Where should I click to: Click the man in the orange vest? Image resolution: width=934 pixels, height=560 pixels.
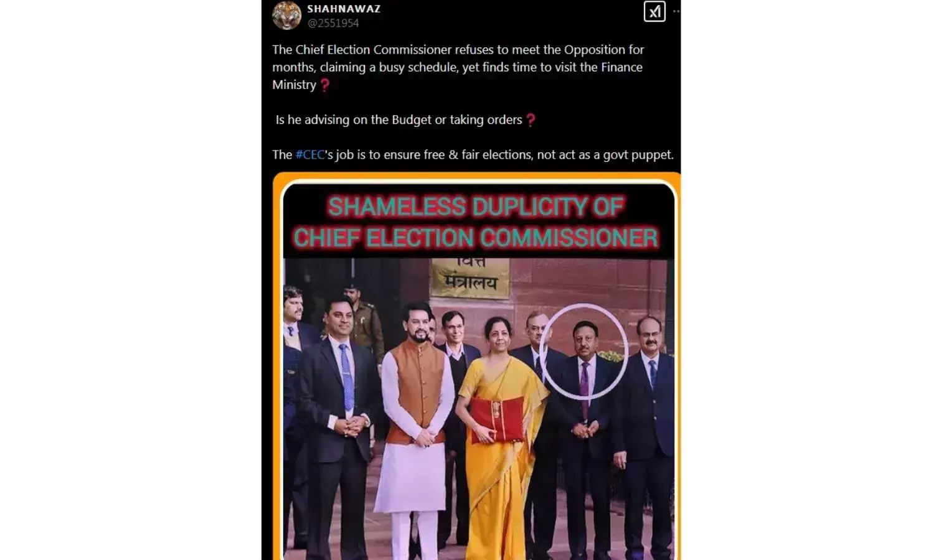(x=417, y=429)
